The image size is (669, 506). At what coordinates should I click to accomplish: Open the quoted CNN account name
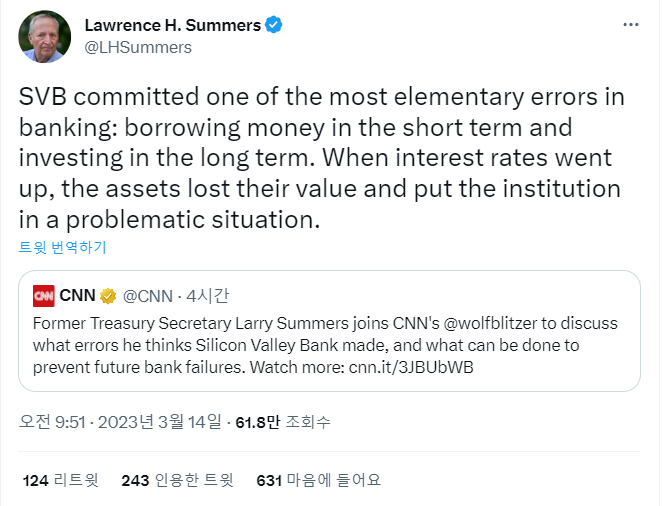78,295
